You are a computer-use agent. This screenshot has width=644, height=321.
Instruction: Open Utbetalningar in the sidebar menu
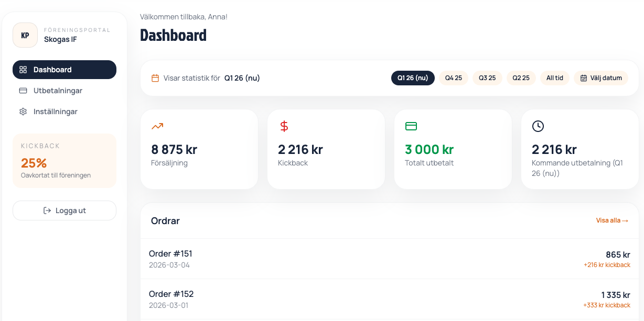coord(58,91)
